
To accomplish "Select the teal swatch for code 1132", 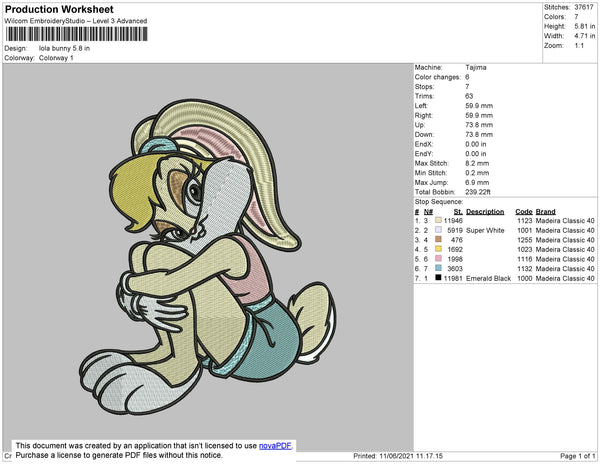I will click(439, 268).
